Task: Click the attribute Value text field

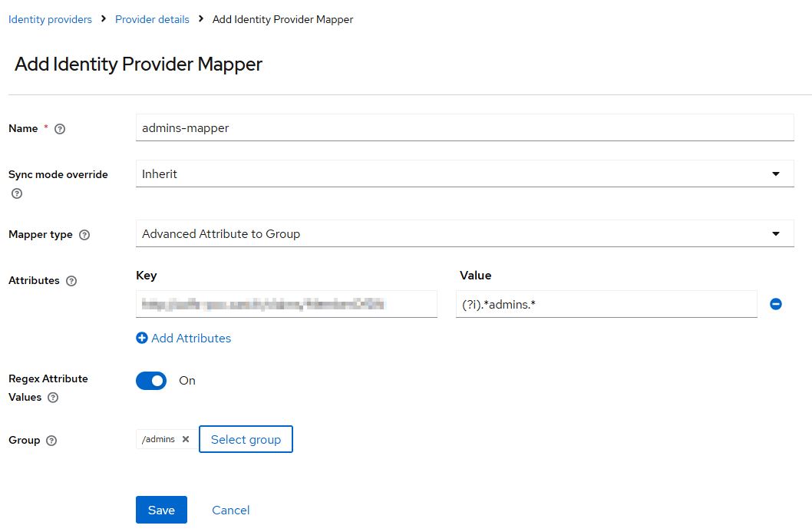Action: [606, 304]
